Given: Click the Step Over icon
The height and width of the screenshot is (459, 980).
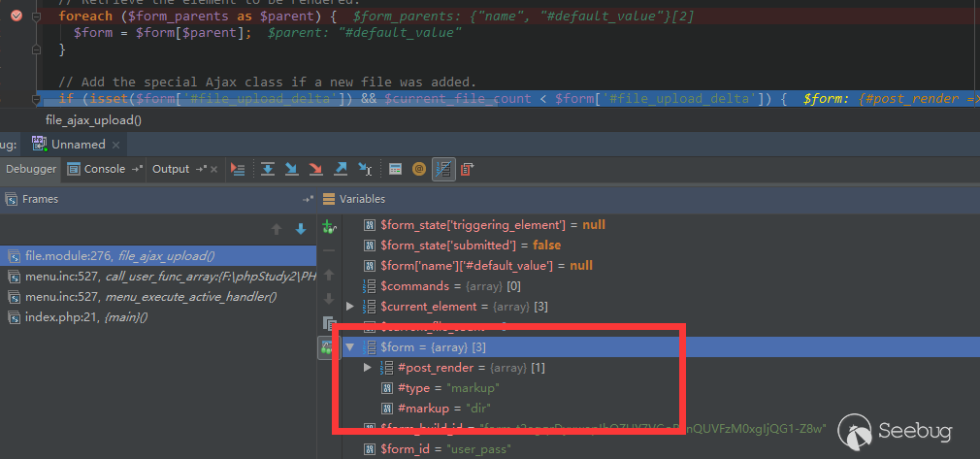Looking at the screenshot, I should [268, 169].
